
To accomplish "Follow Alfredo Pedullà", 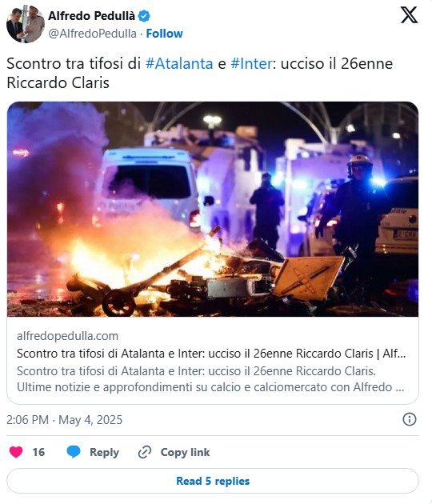I will [x=164, y=34].
